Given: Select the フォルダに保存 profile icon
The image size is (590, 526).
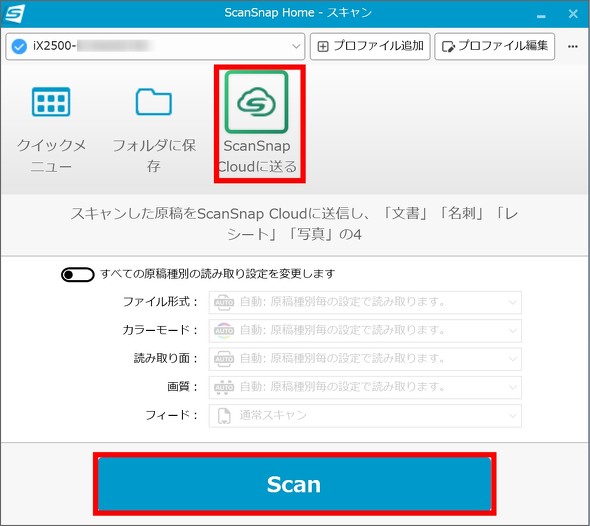Looking at the screenshot, I should pyautogui.click(x=154, y=102).
